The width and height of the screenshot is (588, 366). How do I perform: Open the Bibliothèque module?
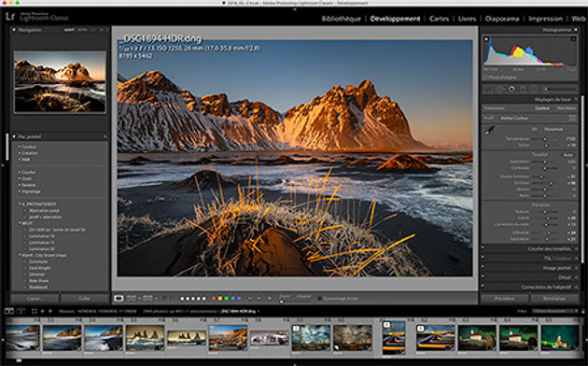pyautogui.click(x=342, y=19)
